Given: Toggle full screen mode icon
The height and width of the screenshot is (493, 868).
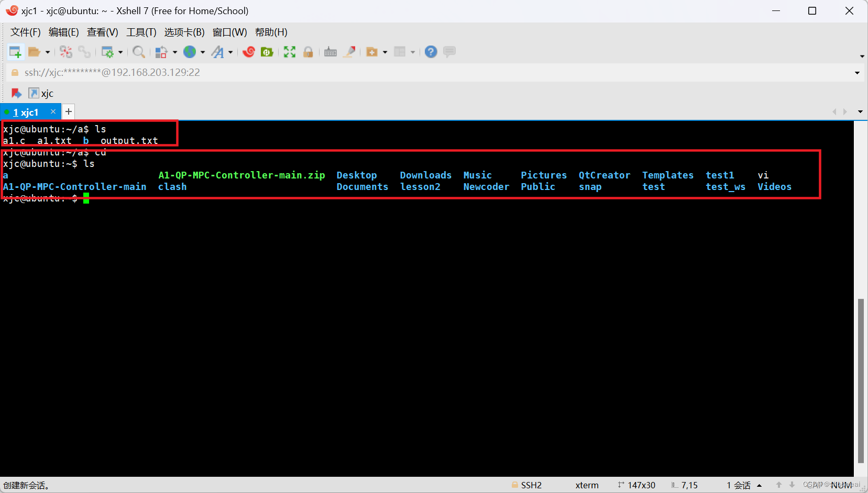Looking at the screenshot, I should click(290, 52).
